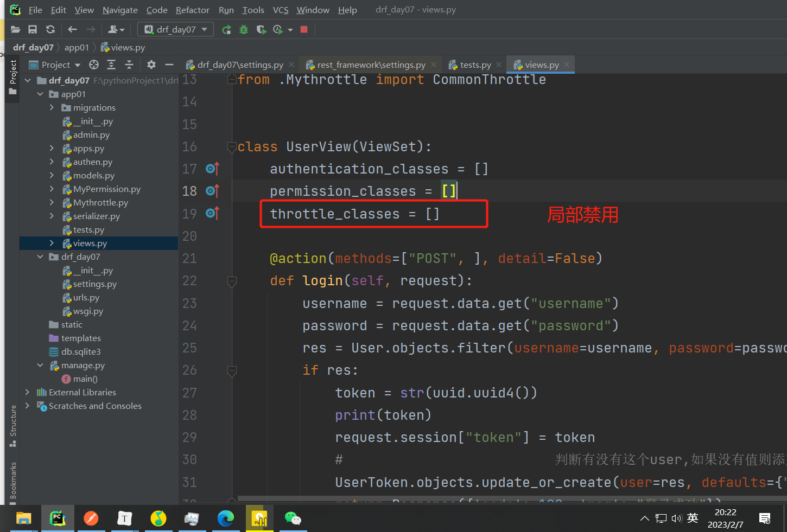Fold the UserView class at line 16
Image resolution: width=787 pixels, height=532 pixels.
pyautogui.click(x=232, y=146)
